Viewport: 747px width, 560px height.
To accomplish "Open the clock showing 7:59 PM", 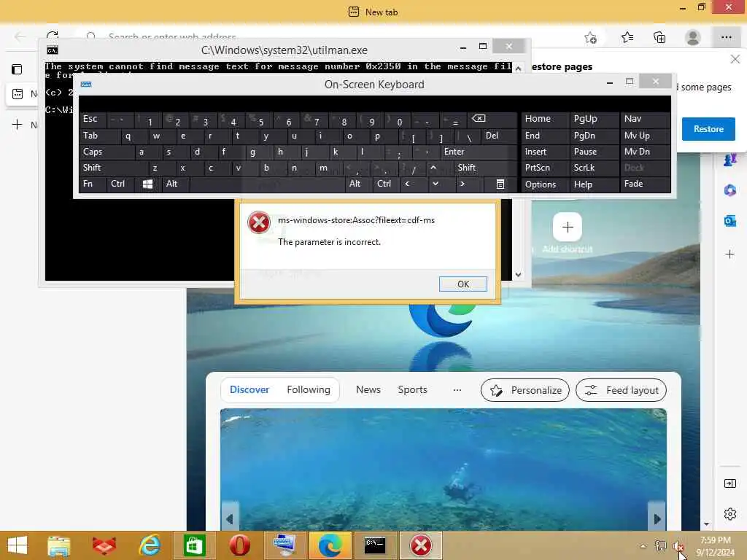I will [715, 546].
